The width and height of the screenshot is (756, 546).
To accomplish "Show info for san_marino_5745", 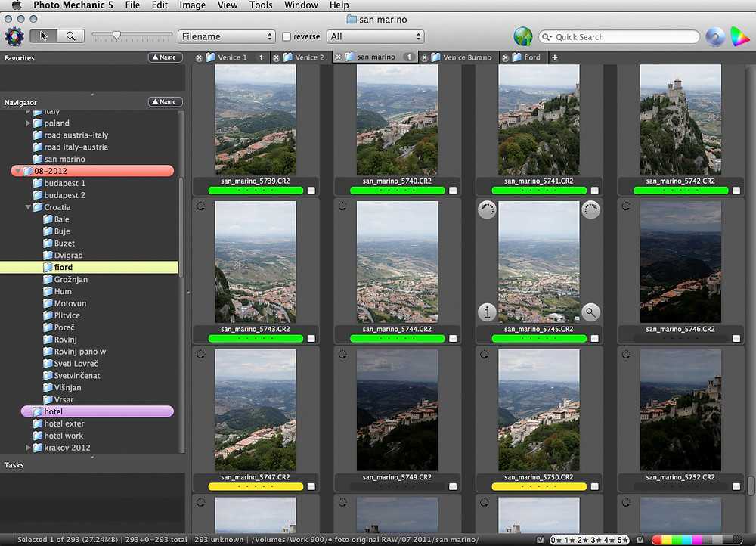I will [x=487, y=312].
